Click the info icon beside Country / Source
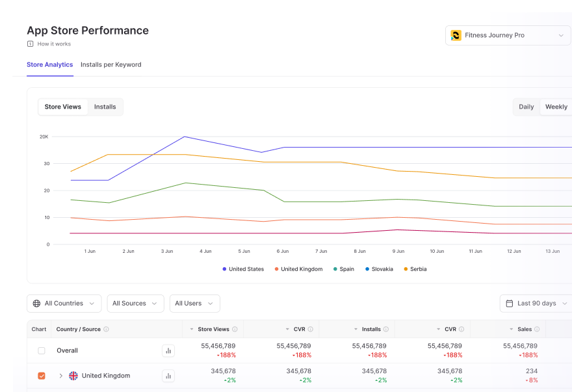 click(x=106, y=329)
